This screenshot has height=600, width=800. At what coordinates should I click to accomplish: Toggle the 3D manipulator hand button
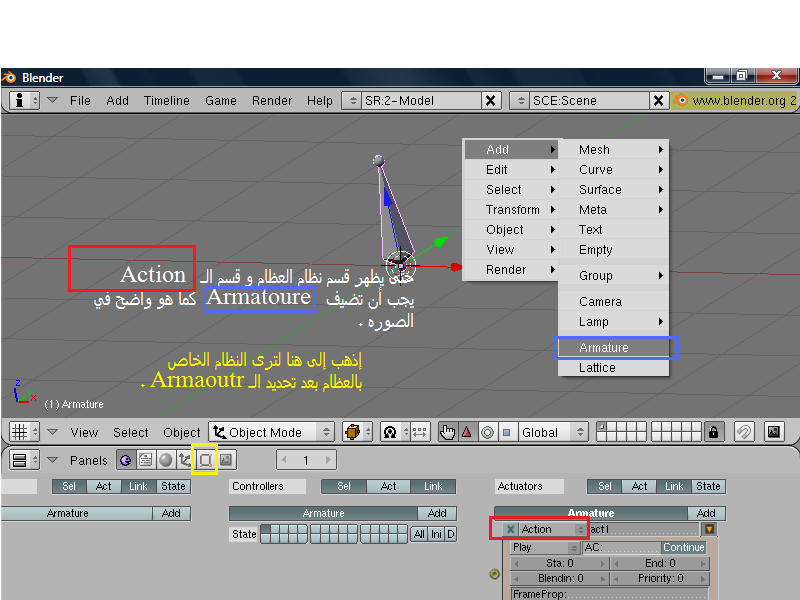click(448, 432)
